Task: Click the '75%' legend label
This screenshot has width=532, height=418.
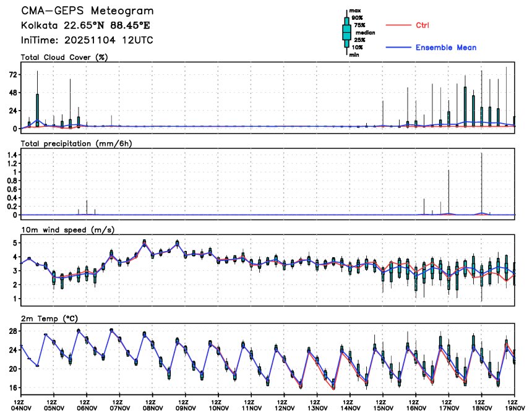Action: pos(359,25)
